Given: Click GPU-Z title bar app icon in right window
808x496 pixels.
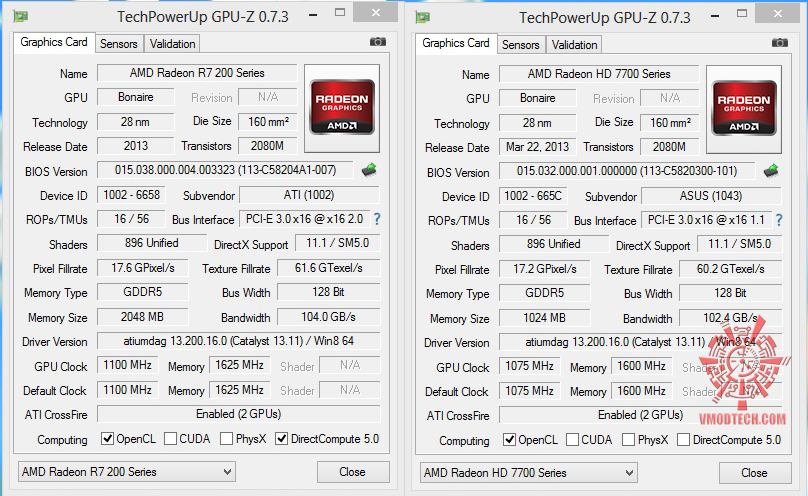Looking at the screenshot, I should click(423, 18).
